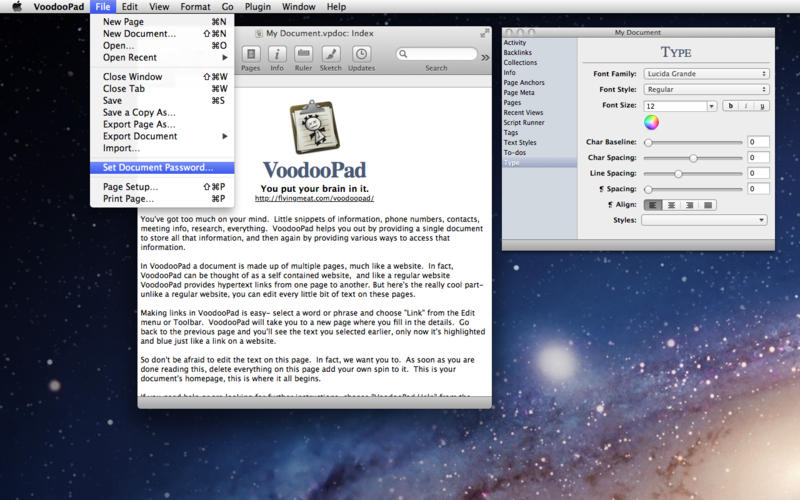800x500 pixels.
Task: Open the Font Size combo arrow
Action: [711, 106]
